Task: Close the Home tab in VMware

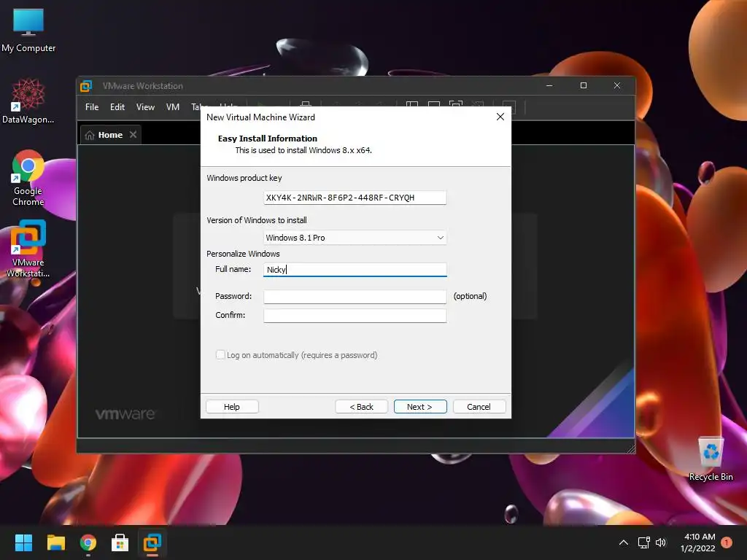Action: point(133,135)
